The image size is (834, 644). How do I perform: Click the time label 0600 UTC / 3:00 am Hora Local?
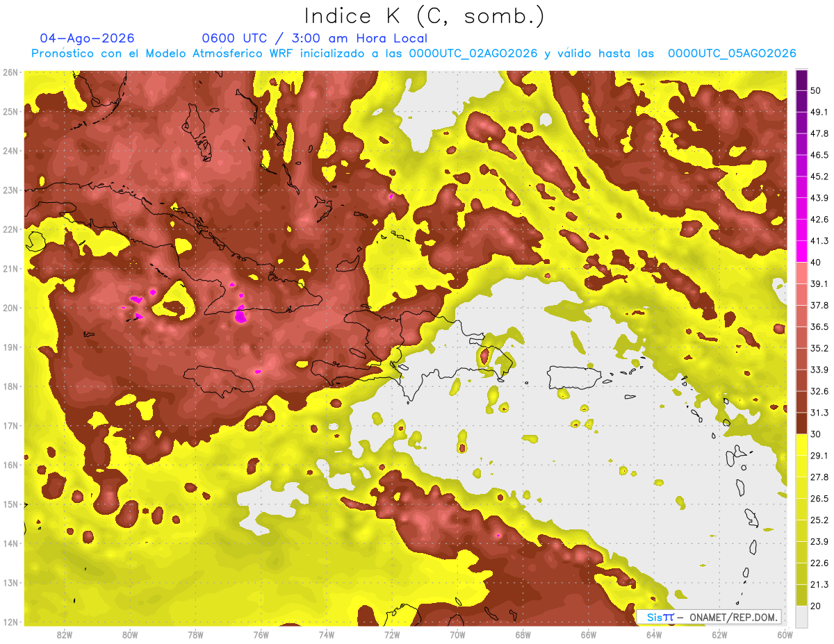[315, 38]
